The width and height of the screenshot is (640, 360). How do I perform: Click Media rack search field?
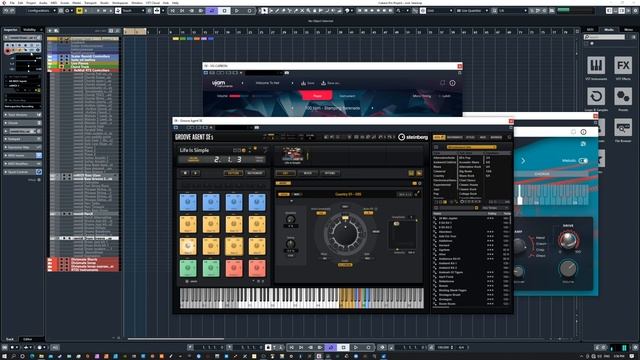[605, 37]
